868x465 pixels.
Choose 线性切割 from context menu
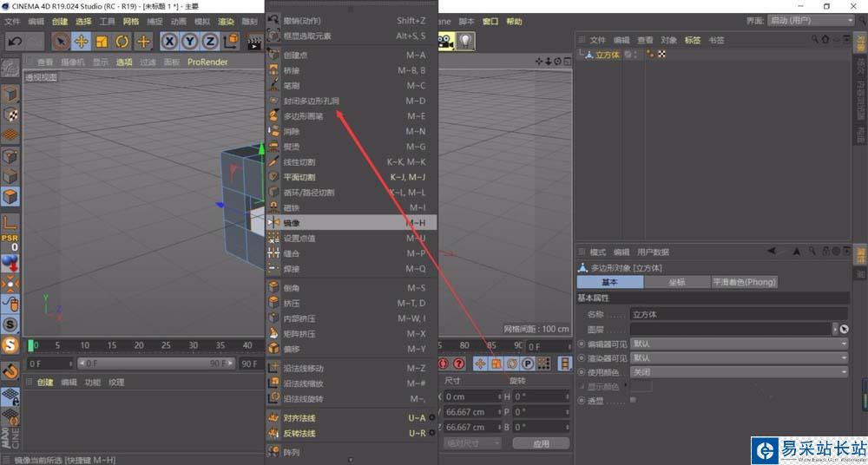tap(352, 162)
